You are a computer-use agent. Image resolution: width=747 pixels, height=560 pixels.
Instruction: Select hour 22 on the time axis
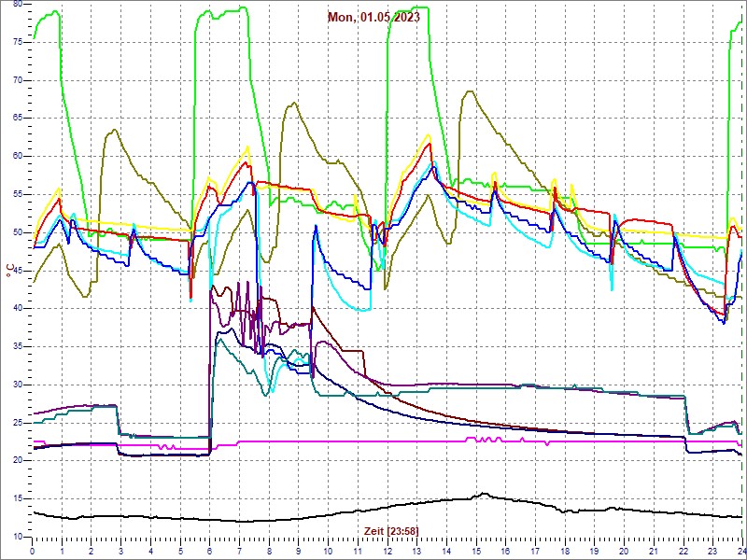tap(683, 550)
